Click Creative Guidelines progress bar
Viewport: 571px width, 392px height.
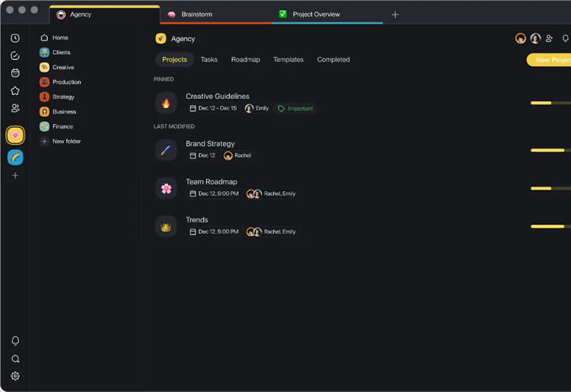point(550,103)
